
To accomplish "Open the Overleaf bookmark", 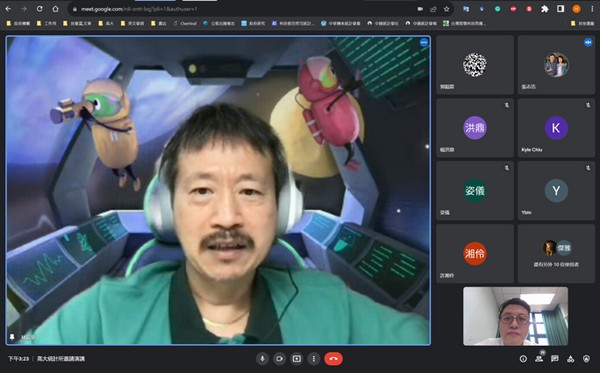I will coord(185,23).
